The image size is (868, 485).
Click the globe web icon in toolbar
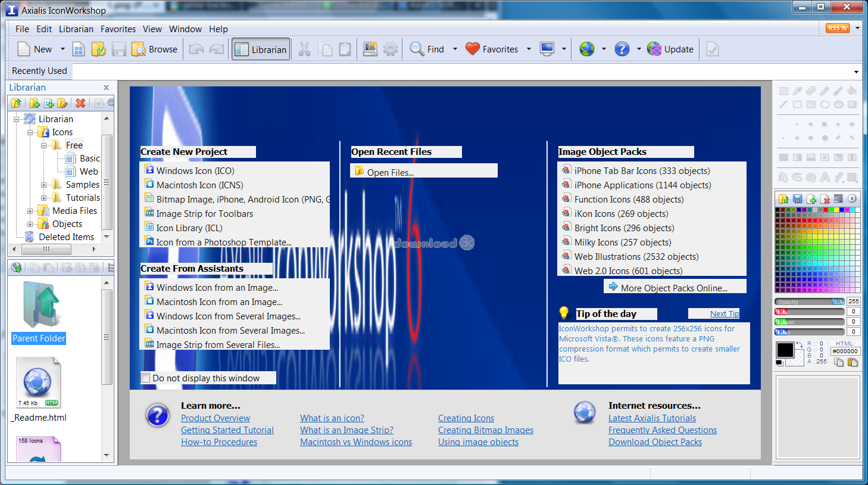(x=587, y=49)
